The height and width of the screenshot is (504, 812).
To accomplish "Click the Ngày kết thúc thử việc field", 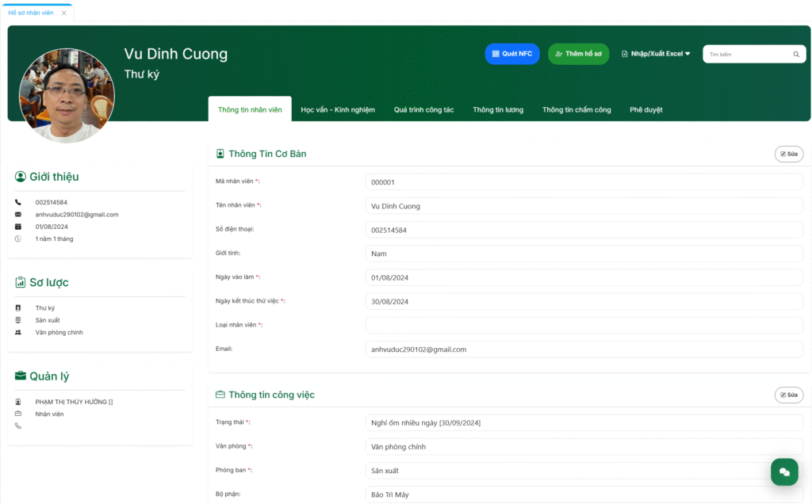I will (584, 301).
